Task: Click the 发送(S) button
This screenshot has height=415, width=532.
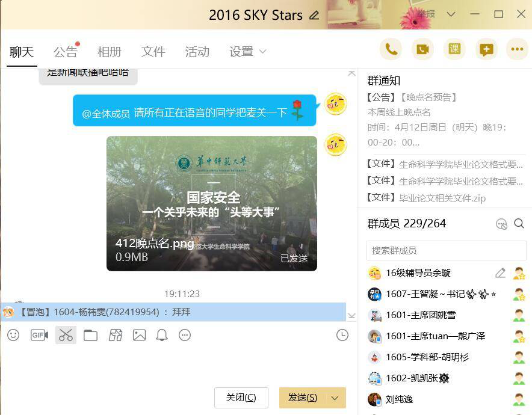Action: pos(302,398)
